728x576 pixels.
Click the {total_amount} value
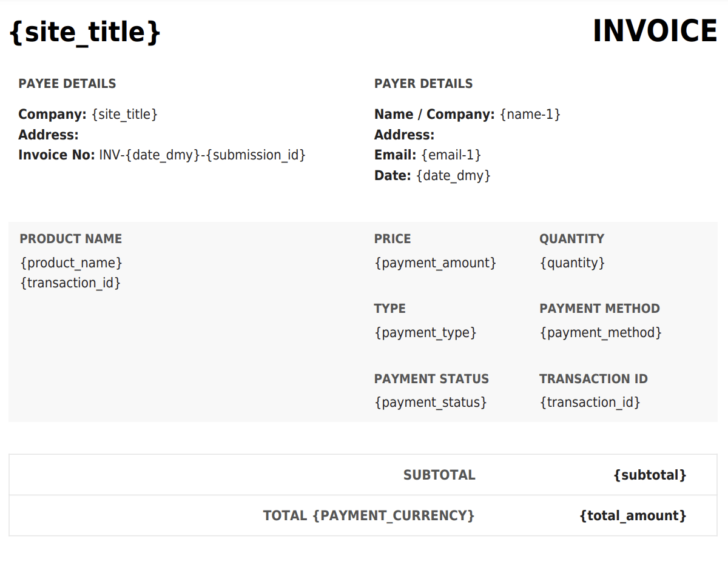633,515
